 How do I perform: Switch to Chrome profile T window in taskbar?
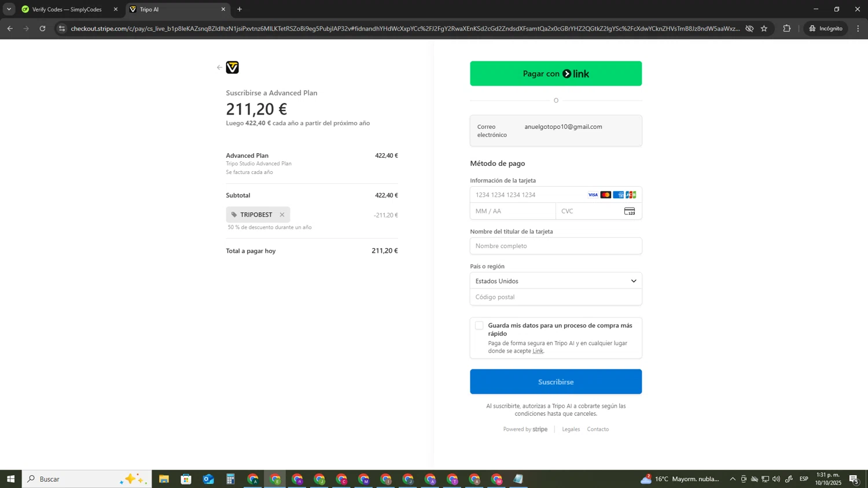tap(453, 479)
